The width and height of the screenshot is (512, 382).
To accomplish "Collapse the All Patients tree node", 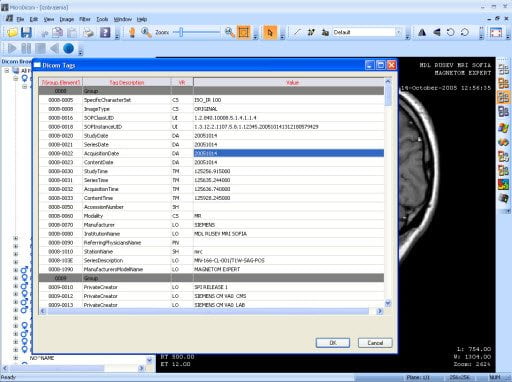I will (x=7, y=71).
